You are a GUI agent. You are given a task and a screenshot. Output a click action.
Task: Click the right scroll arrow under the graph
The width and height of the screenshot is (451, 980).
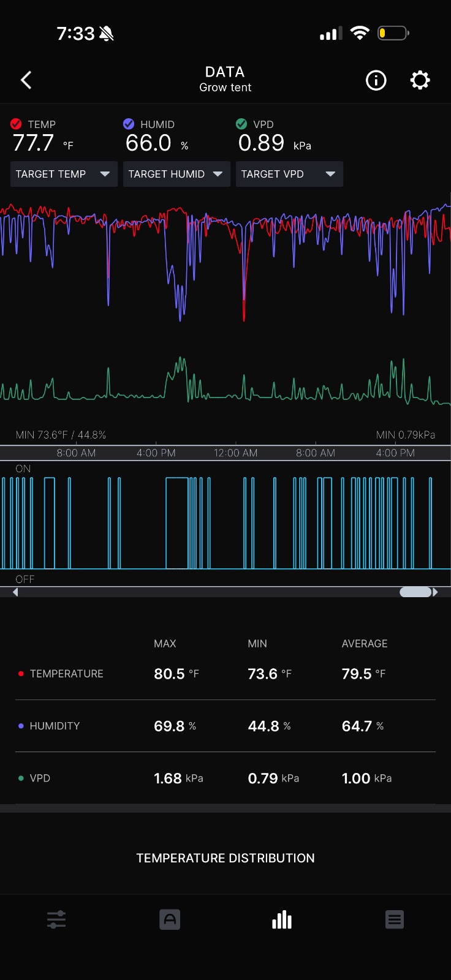coord(435,592)
